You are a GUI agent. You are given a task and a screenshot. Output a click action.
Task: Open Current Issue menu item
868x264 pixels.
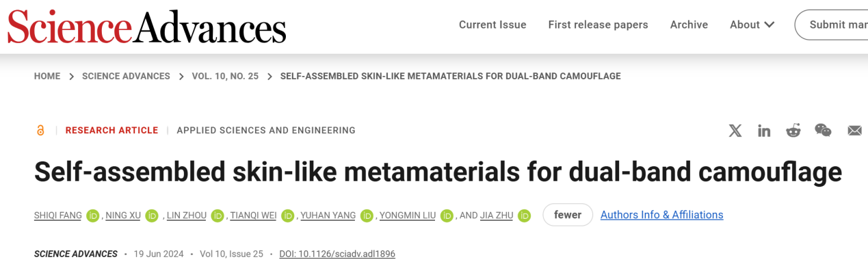(x=492, y=25)
